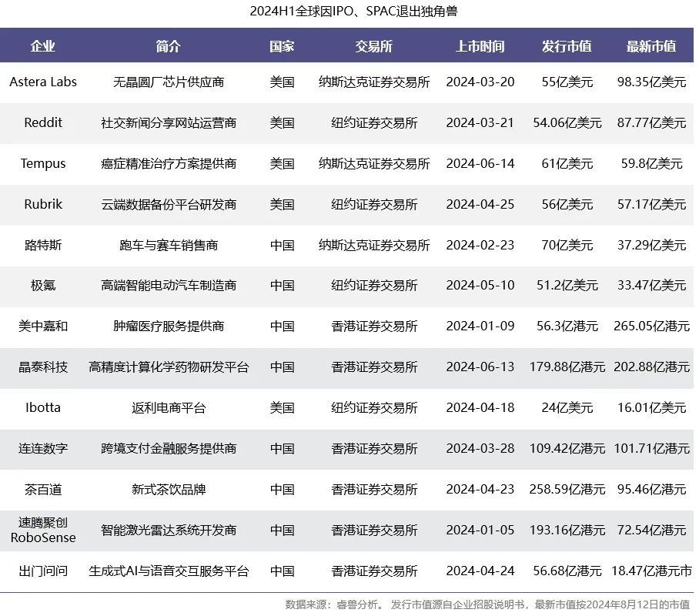
Task: Click description '新式茶饮品牌'
Action: point(168,489)
